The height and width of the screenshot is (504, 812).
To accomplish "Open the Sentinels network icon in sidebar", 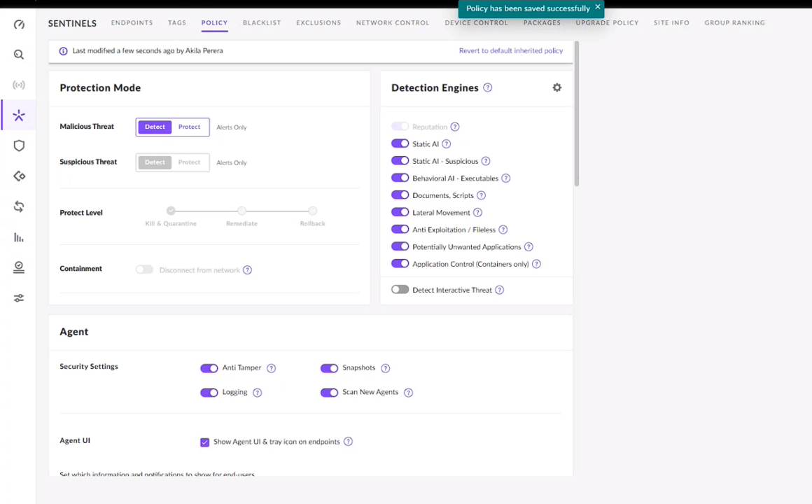I will (x=19, y=115).
